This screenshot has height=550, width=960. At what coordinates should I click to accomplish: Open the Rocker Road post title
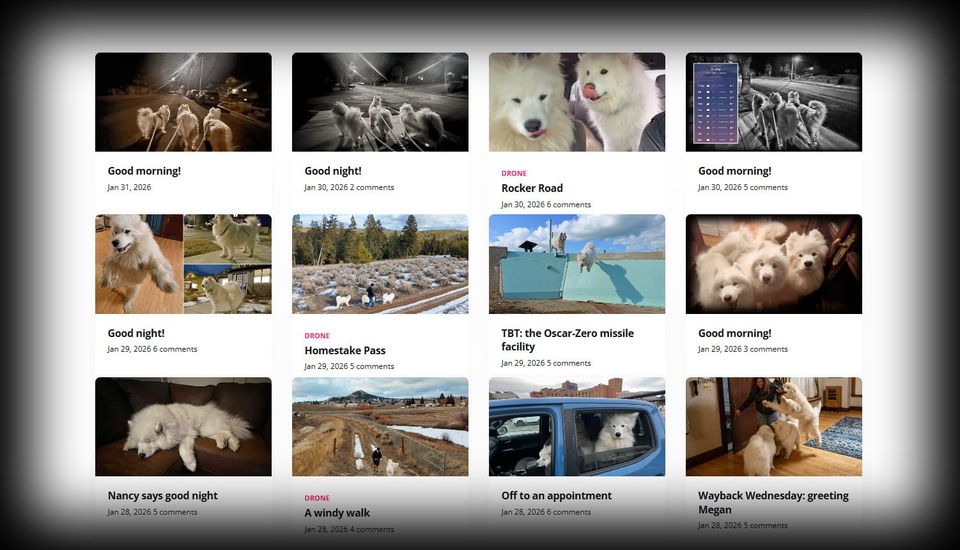[531, 188]
